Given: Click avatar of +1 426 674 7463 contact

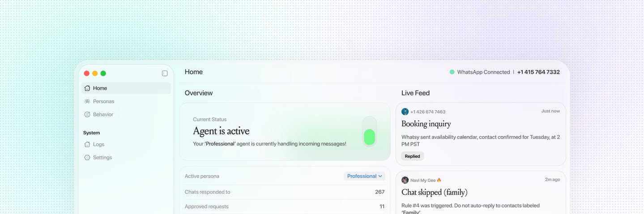Looking at the screenshot, I should [405, 112].
